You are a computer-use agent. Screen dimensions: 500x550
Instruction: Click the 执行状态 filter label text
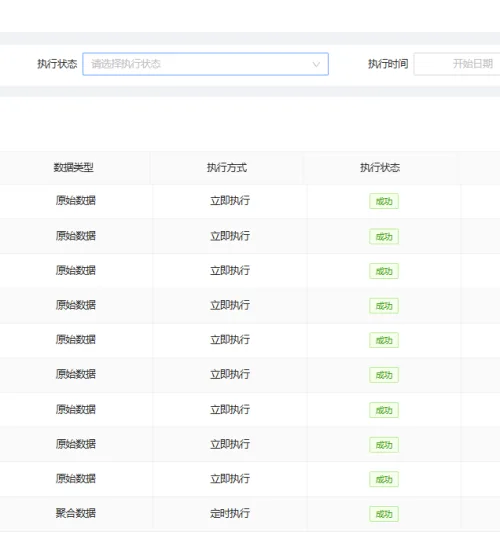(57, 64)
